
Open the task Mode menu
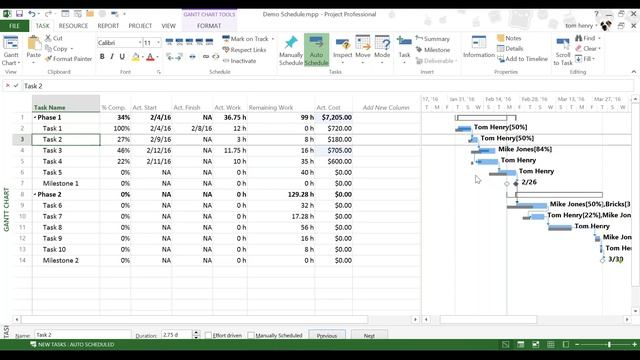382,50
